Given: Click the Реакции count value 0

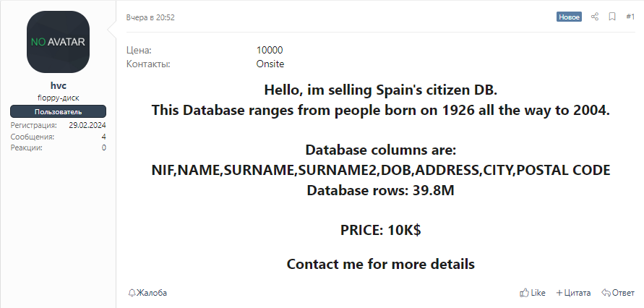Looking at the screenshot, I should pyautogui.click(x=104, y=147).
